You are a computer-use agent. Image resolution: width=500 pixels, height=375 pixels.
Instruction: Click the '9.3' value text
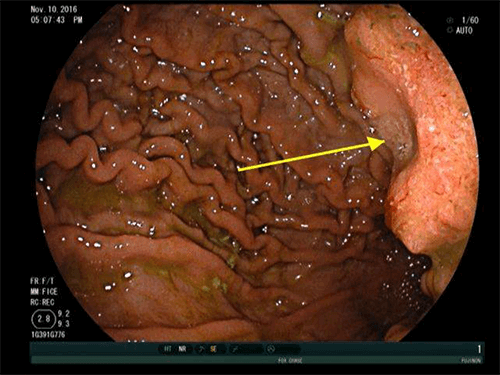(x=63, y=324)
